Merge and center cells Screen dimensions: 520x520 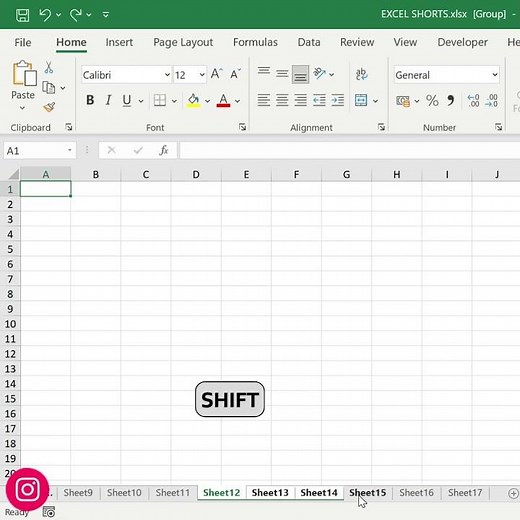tap(361, 100)
